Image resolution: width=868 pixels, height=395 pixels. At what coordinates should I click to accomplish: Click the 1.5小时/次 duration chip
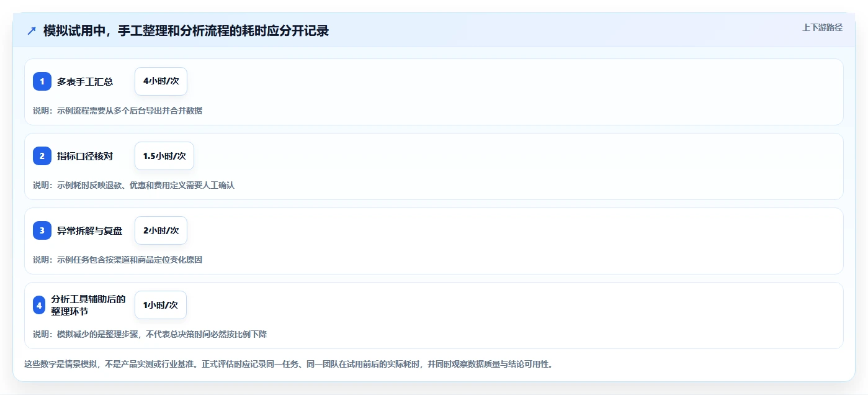click(x=164, y=156)
